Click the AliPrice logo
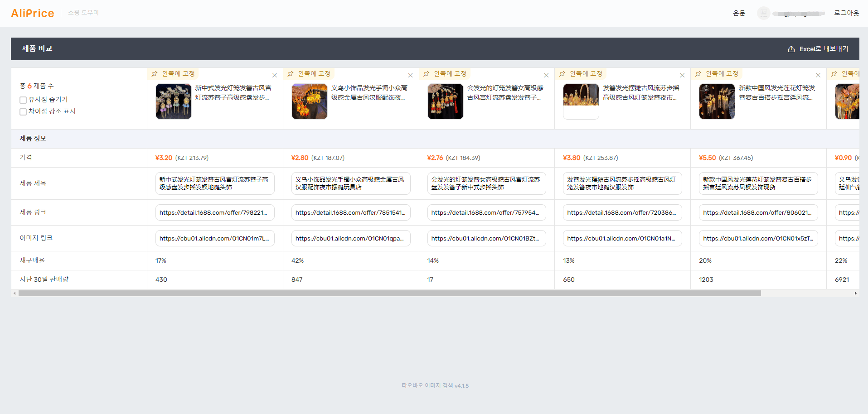868x414 pixels. 33,13
